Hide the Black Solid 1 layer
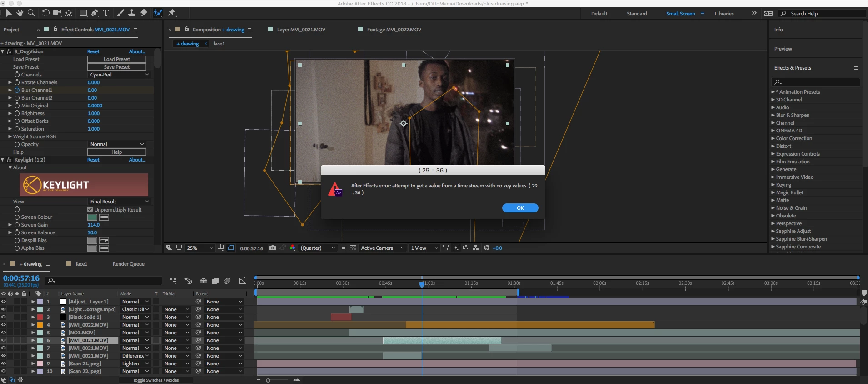This screenshot has height=384, width=868. pyautogui.click(x=4, y=317)
